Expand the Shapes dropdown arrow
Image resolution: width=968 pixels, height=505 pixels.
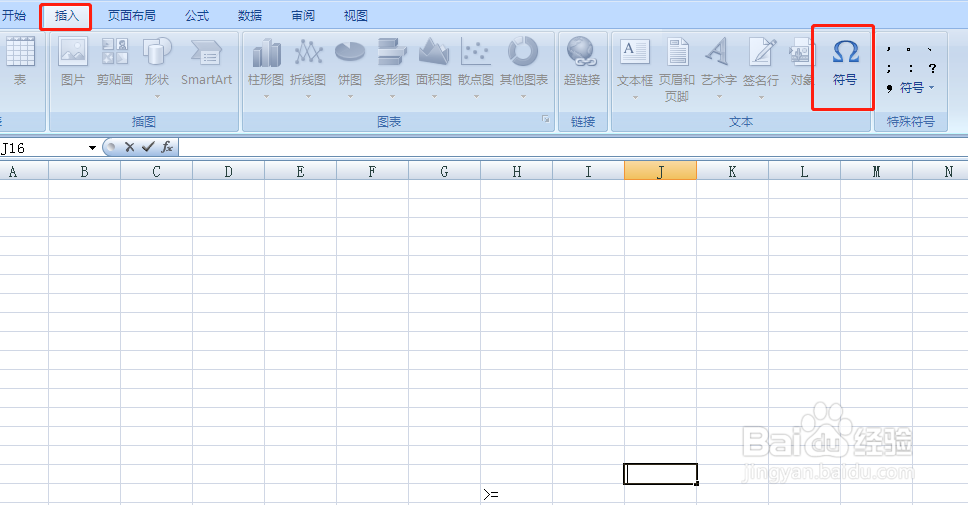157,96
